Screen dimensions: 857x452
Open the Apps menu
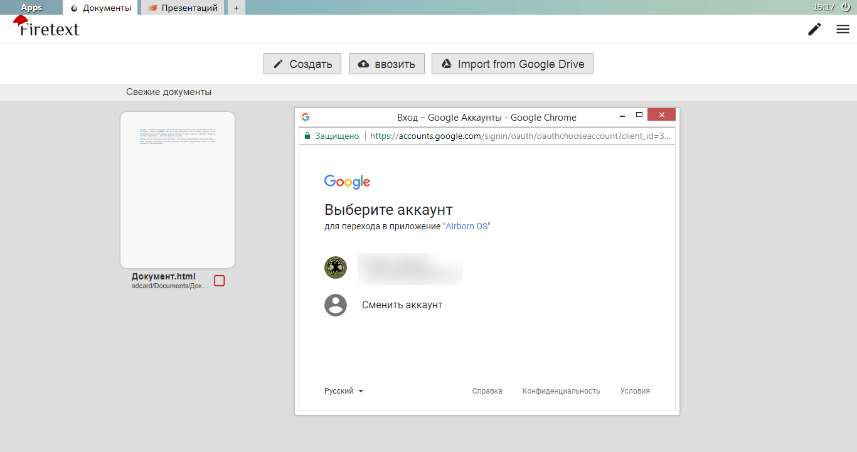[31, 8]
